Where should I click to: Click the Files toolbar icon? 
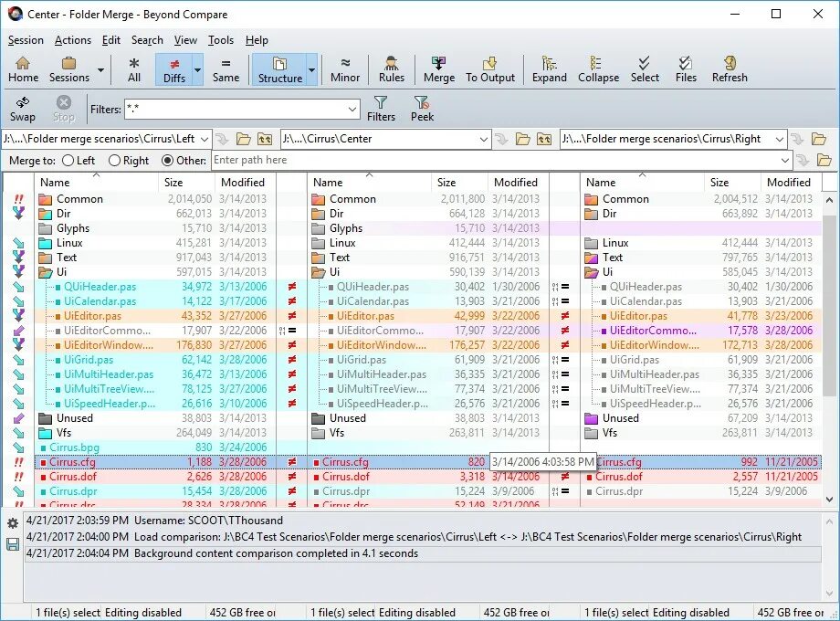coord(686,69)
